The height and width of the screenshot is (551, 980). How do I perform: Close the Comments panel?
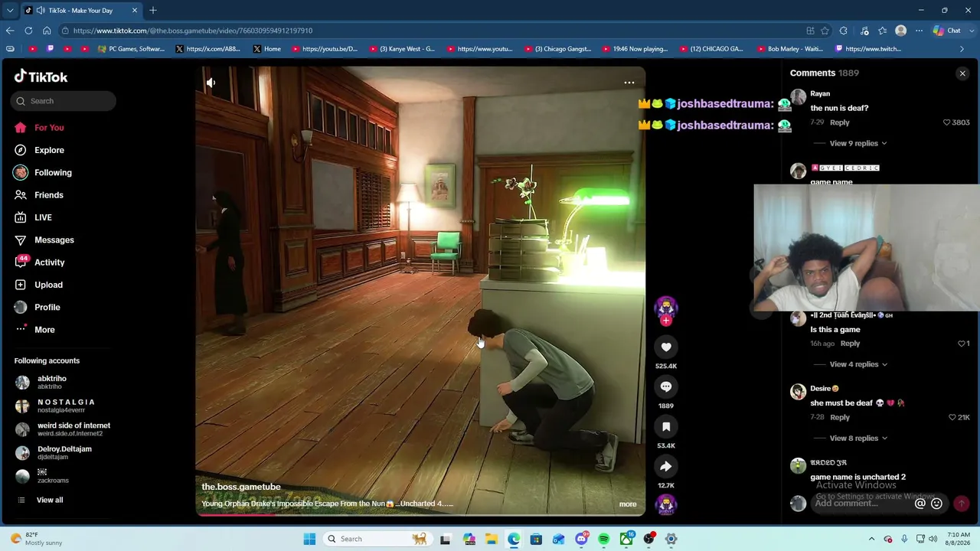pyautogui.click(x=962, y=73)
